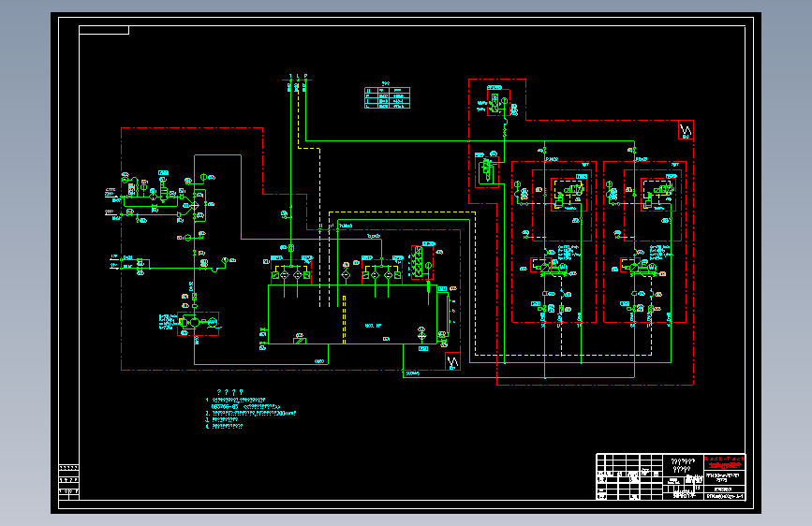This screenshot has height=526, width=812.
Task: Select the pressure gauge circle left of the right module
Action: [609, 183]
